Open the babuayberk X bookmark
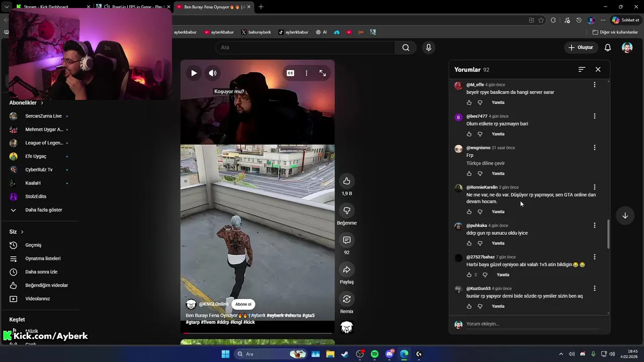Screen dimensions: 644x362 [x=256, y=32]
